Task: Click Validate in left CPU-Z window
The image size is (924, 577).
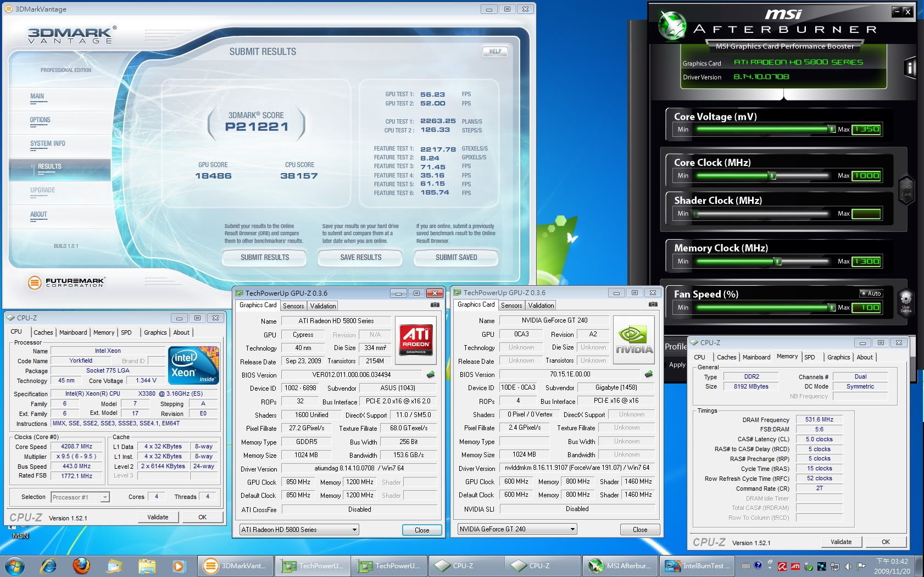Action: tap(158, 517)
